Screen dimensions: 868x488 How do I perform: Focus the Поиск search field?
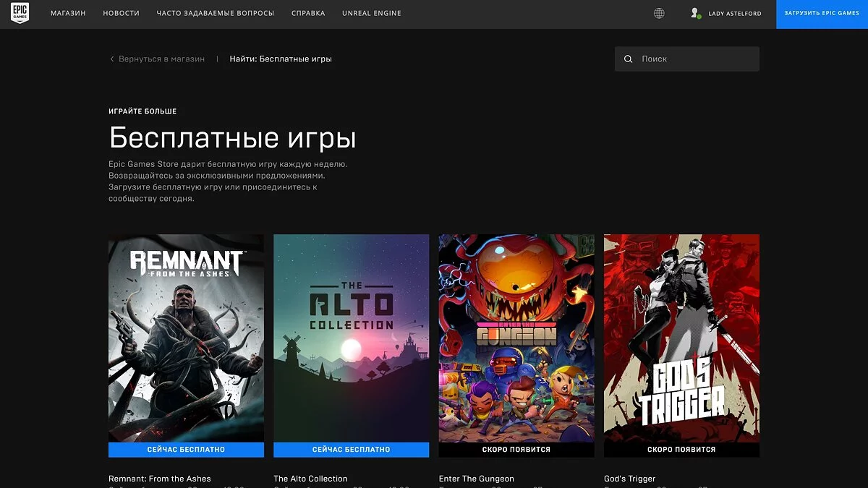[x=687, y=59]
